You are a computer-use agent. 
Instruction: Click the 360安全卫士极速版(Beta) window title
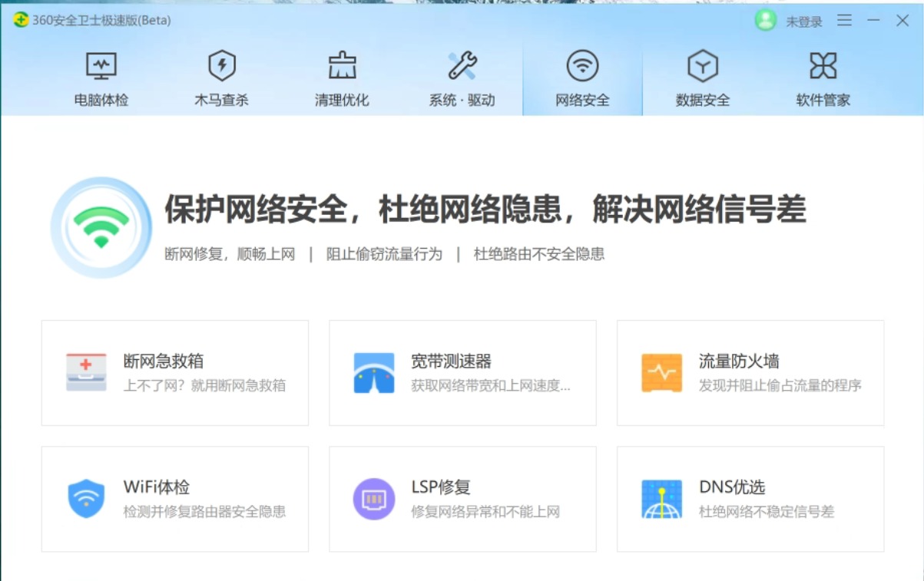tap(101, 21)
